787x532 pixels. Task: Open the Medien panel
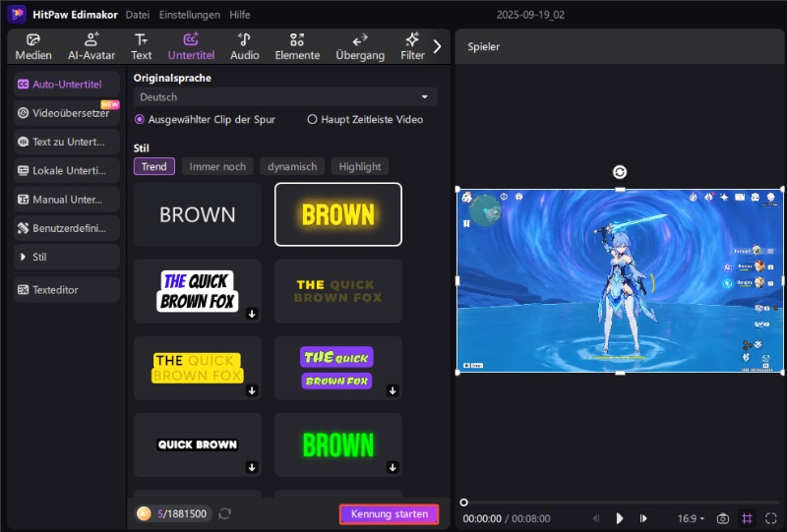pos(33,46)
